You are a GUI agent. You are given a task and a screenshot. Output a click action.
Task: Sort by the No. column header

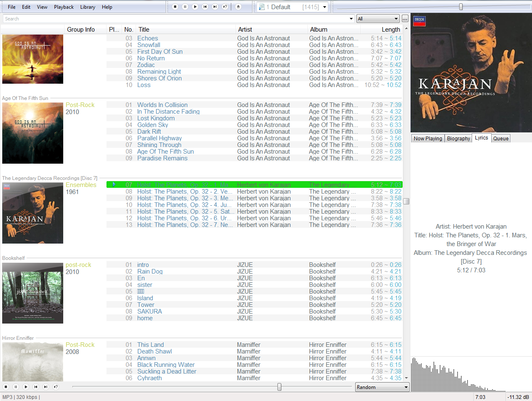(129, 30)
